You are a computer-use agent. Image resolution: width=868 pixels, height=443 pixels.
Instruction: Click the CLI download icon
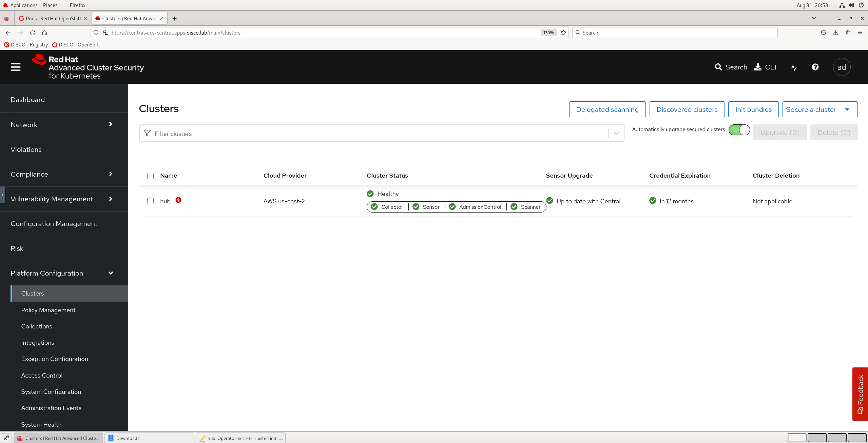point(758,67)
